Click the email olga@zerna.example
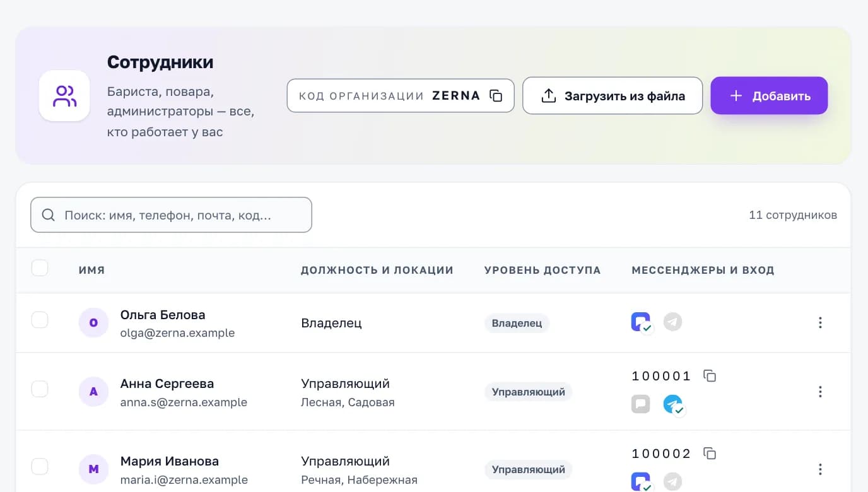Image resolution: width=868 pixels, height=492 pixels. [177, 333]
